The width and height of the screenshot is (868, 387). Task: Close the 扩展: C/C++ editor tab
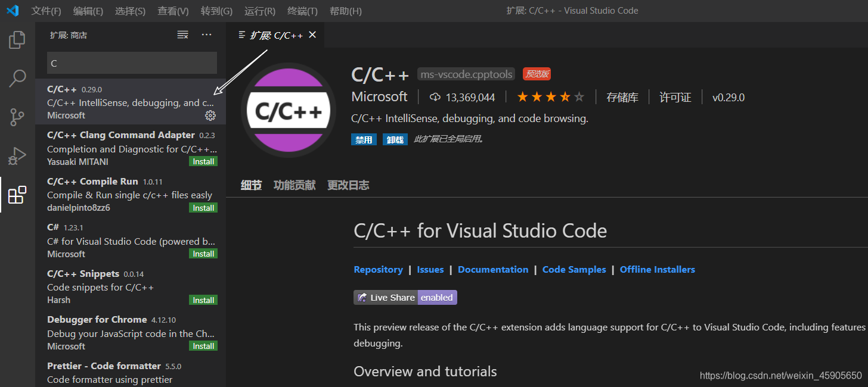coord(312,35)
